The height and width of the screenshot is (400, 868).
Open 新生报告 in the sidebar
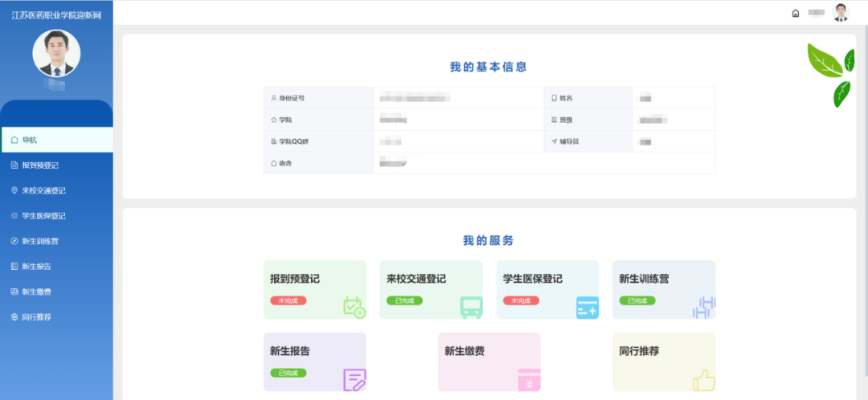[36, 266]
